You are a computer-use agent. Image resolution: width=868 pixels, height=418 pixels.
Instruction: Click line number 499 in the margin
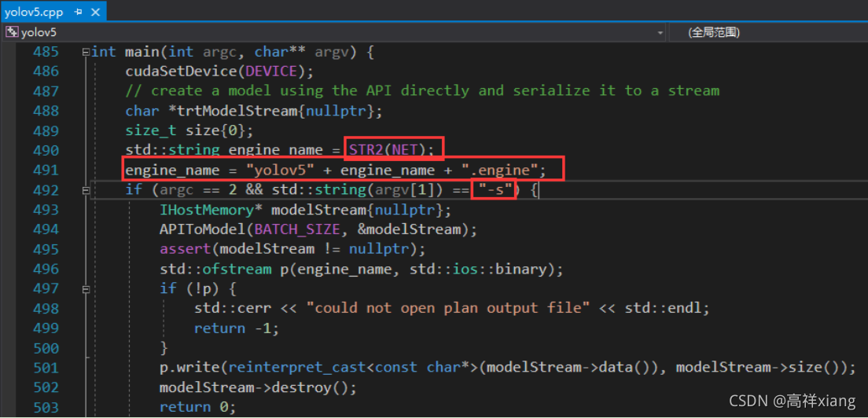46,328
